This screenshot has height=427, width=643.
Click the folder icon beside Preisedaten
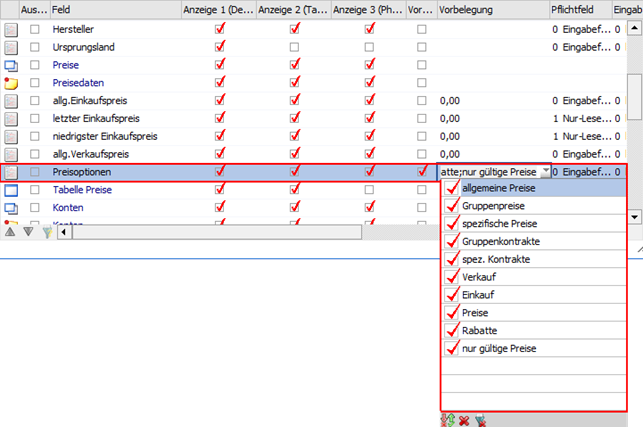(11, 83)
